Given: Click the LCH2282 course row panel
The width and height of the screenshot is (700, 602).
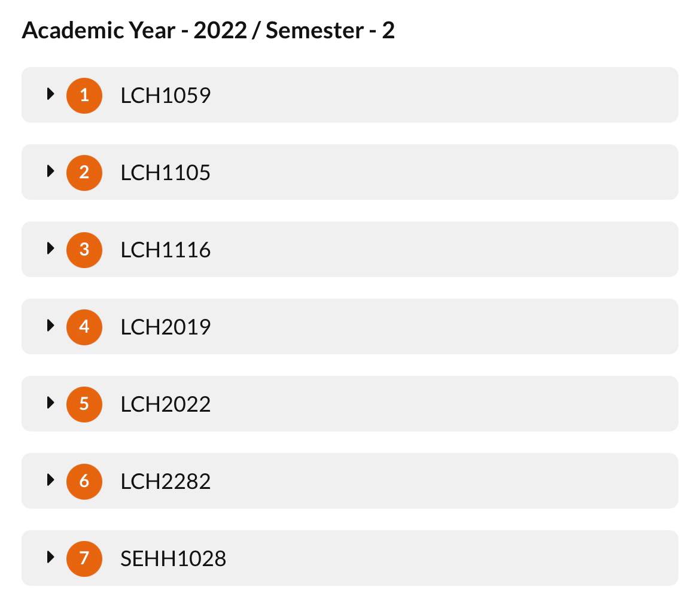Looking at the screenshot, I should tap(350, 481).
